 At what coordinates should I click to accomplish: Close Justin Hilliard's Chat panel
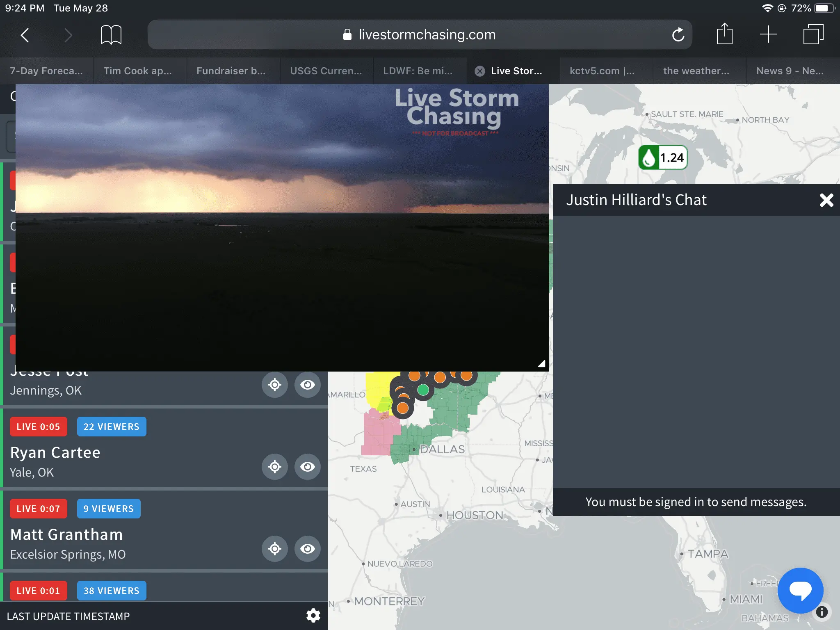point(826,200)
